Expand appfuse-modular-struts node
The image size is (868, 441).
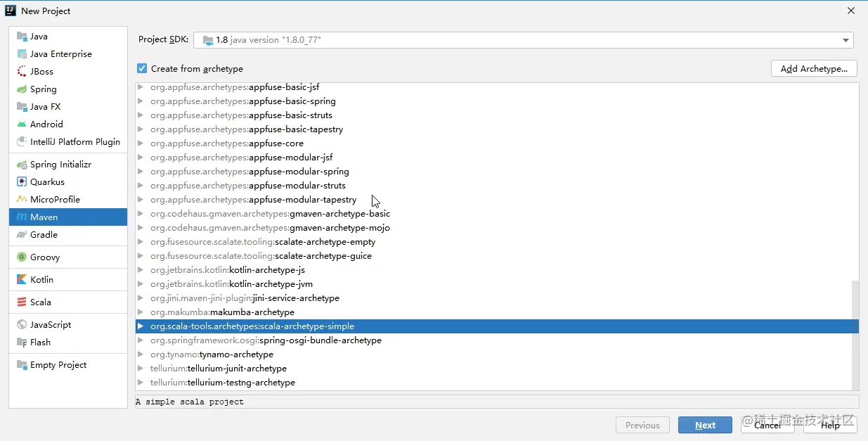(x=141, y=186)
